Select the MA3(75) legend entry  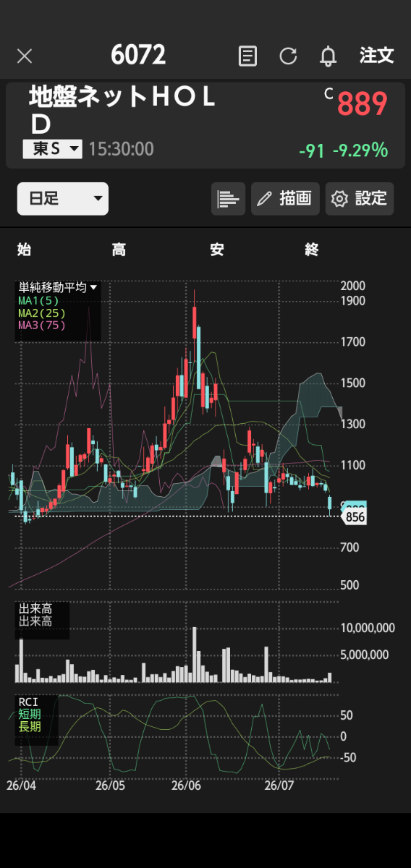tap(42, 325)
